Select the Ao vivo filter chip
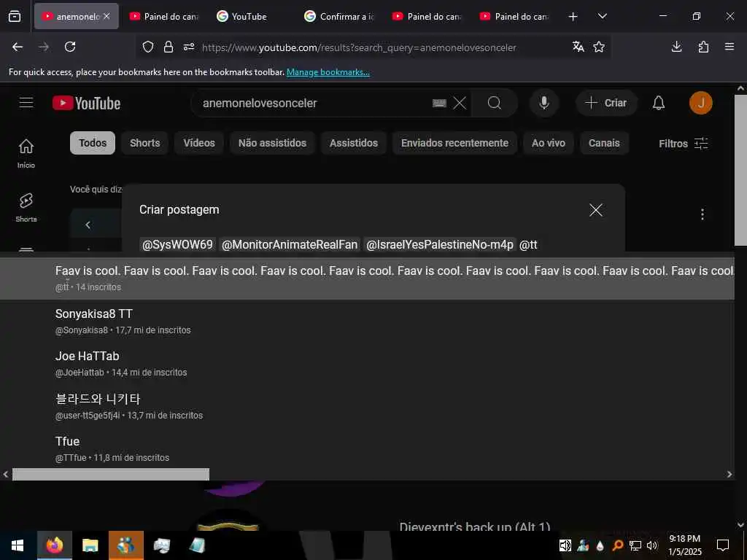This screenshot has height=560, width=747. 549,143
